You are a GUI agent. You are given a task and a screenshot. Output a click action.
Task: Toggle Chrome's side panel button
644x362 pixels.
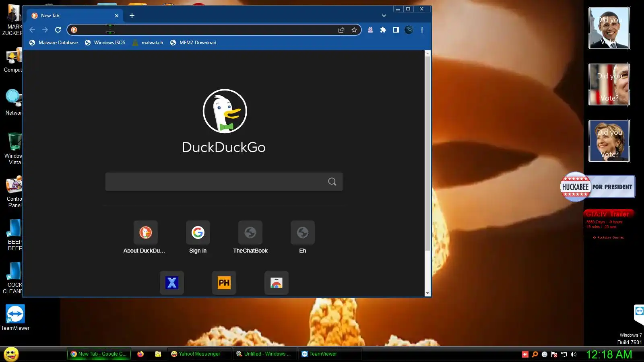pos(396,30)
